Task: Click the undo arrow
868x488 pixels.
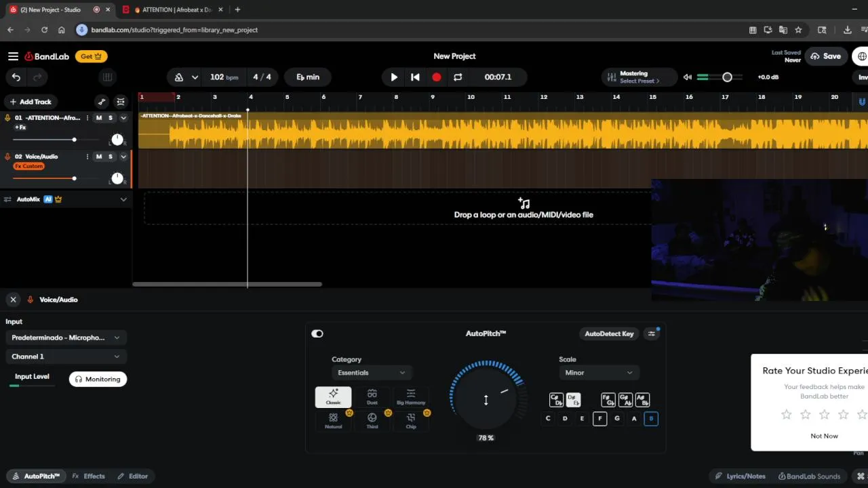Action: pyautogui.click(x=16, y=77)
